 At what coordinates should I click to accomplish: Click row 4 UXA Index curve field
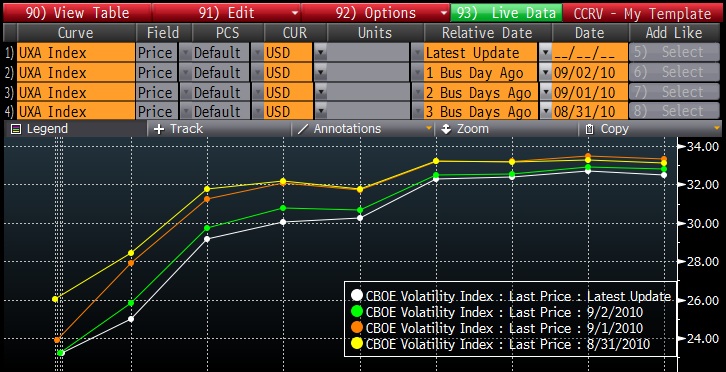click(76, 111)
